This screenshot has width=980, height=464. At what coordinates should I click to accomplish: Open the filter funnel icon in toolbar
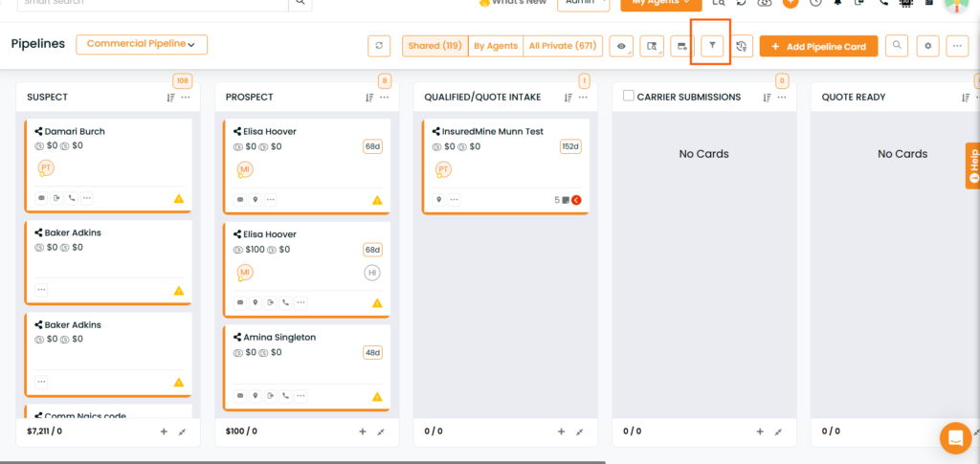tap(712, 46)
